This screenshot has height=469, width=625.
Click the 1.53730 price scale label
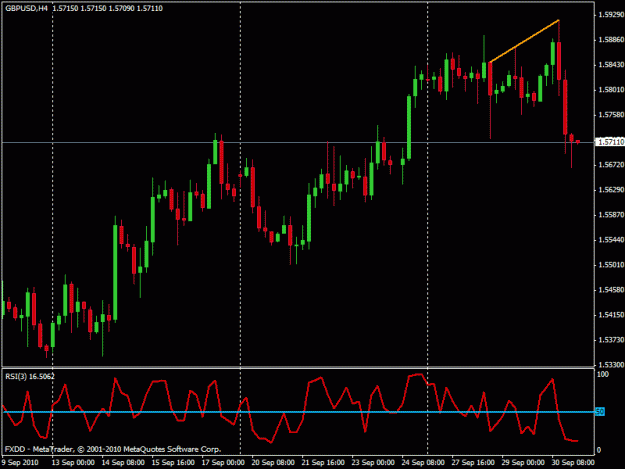pos(611,340)
